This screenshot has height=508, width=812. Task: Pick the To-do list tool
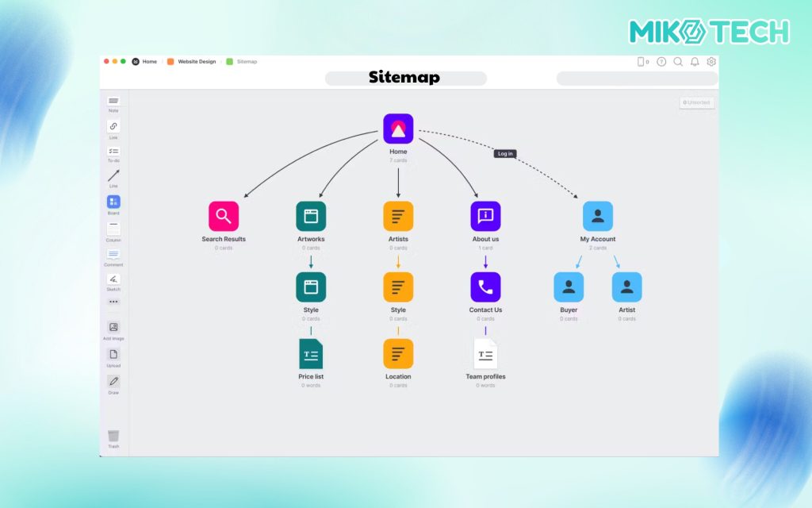pyautogui.click(x=113, y=151)
